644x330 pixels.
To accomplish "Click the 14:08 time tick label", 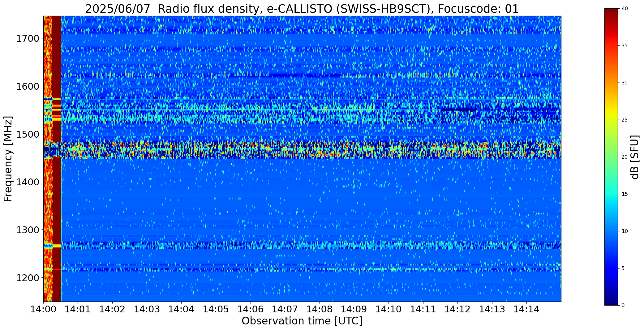I will click(320, 309).
